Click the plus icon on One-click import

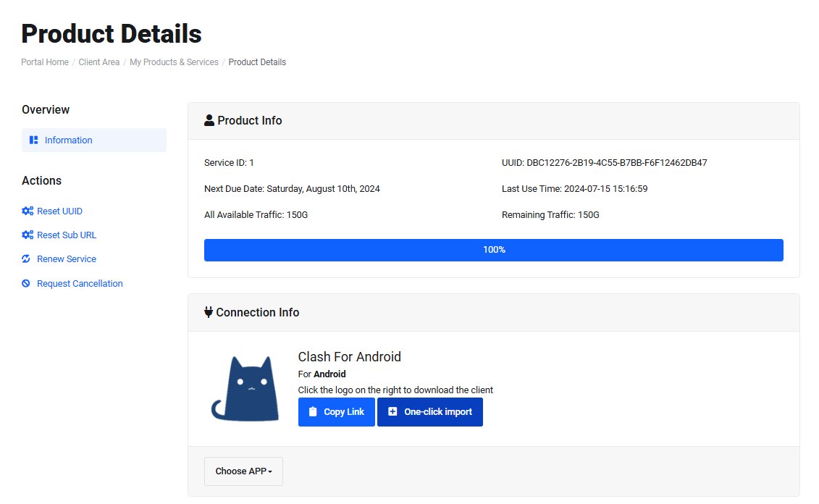tap(392, 412)
